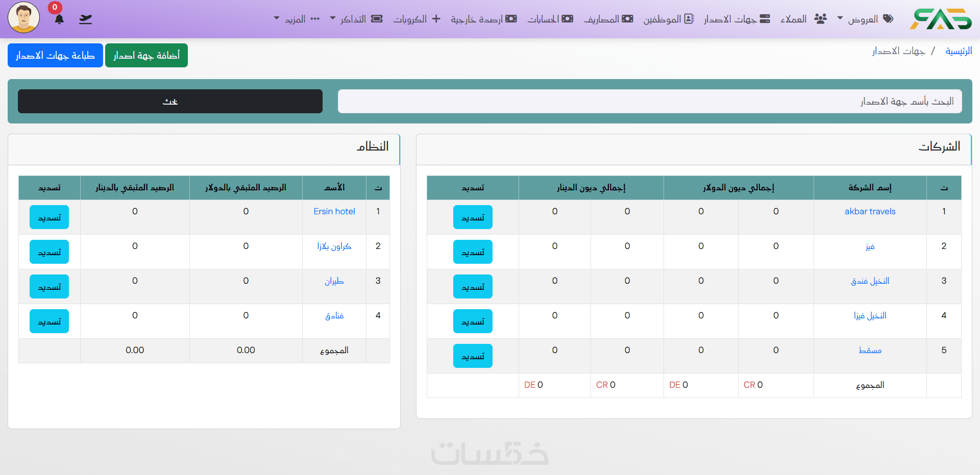Open the notifications bell icon
The width and height of the screenshot is (980, 475).
(59, 19)
